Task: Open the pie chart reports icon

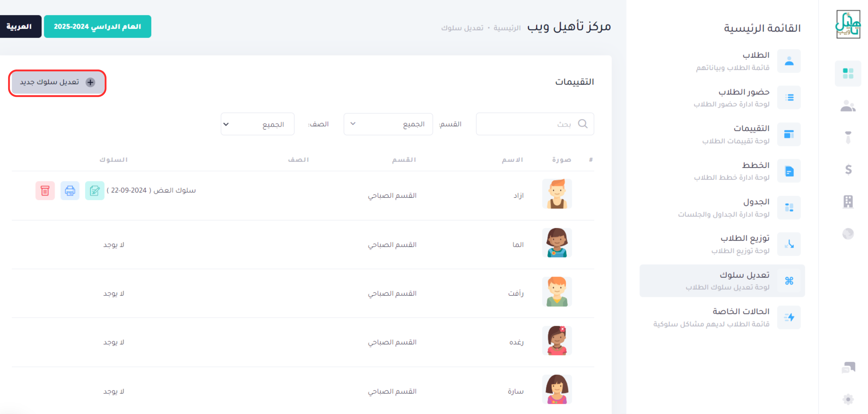Action: [848, 233]
